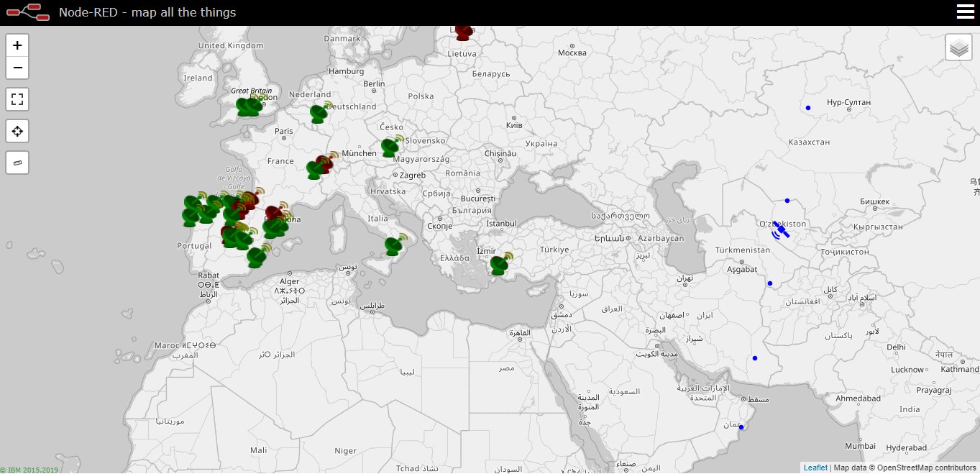Select the green dish marker near Izmir

pyautogui.click(x=500, y=265)
